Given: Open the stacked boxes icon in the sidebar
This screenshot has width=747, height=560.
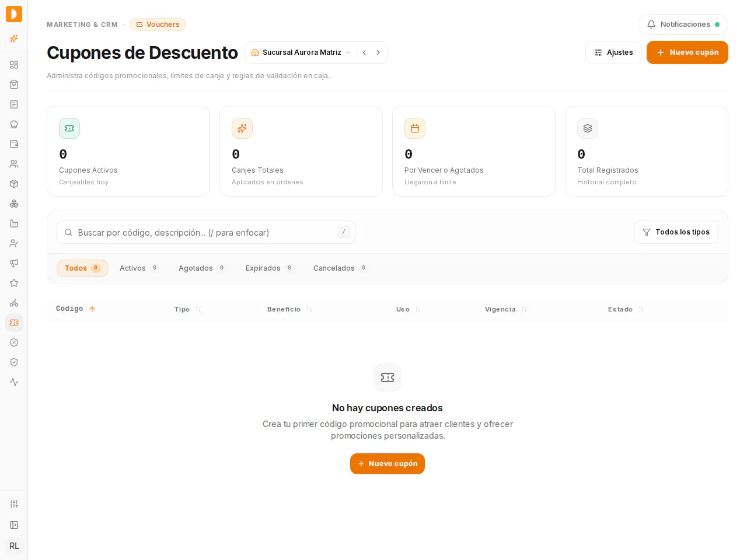Looking at the screenshot, I should pyautogui.click(x=14, y=204).
